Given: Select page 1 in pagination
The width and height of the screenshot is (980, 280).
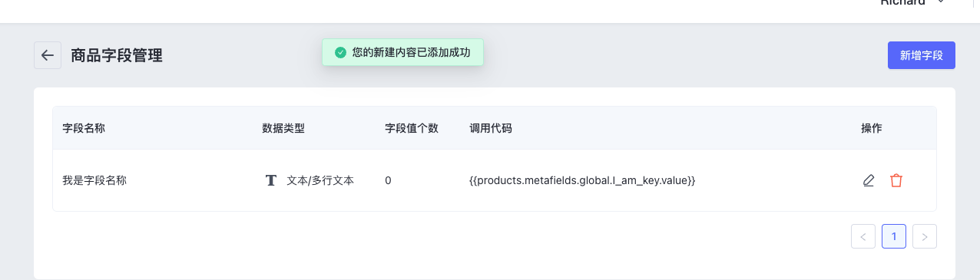Looking at the screenshot, I should pyautogui.click(x=894, y=236).
